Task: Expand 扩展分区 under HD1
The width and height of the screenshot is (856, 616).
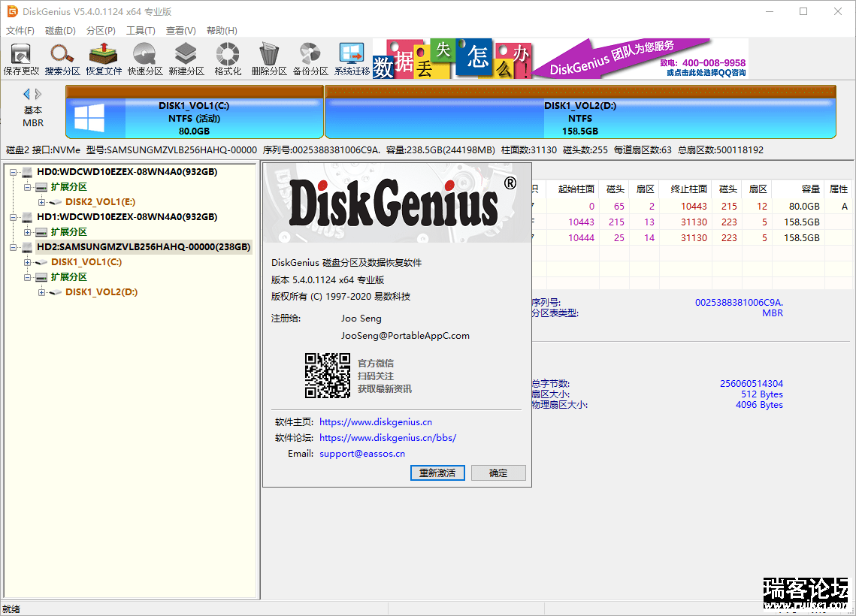Action: pos(27,232)
